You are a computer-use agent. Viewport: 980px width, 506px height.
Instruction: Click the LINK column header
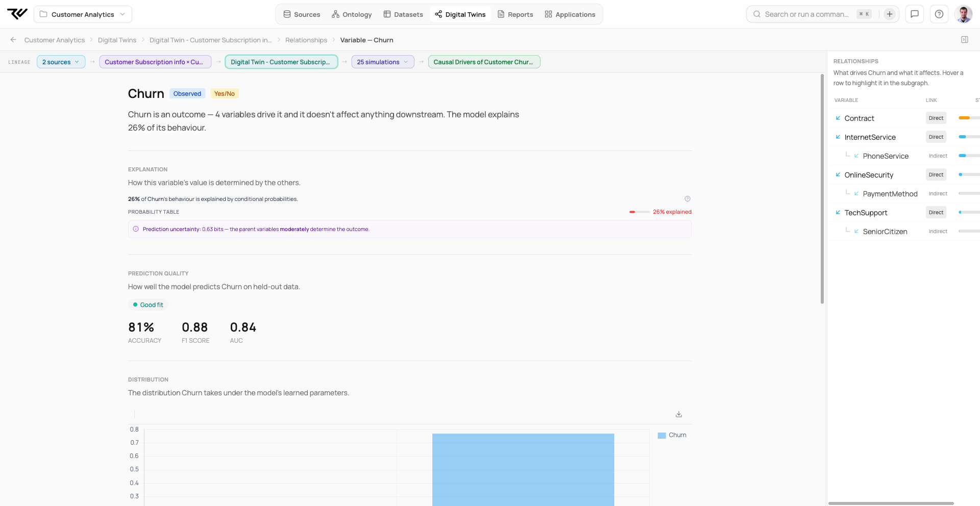click(932, 100)
